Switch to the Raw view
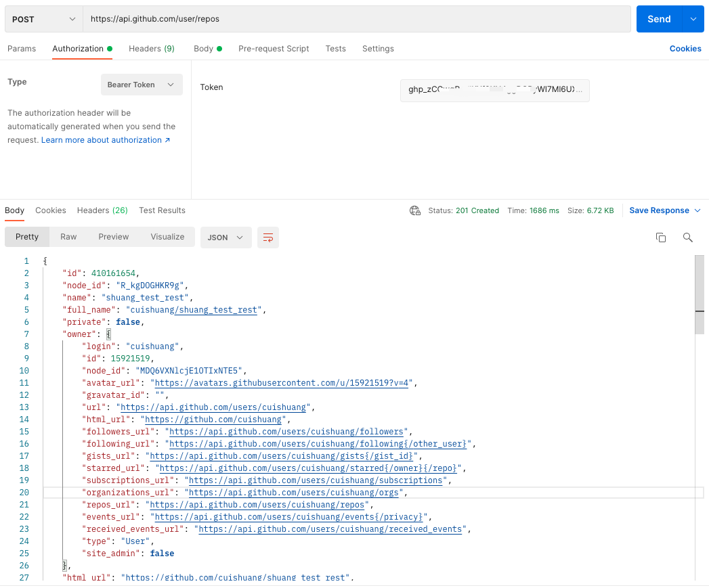 coord(68,237)
